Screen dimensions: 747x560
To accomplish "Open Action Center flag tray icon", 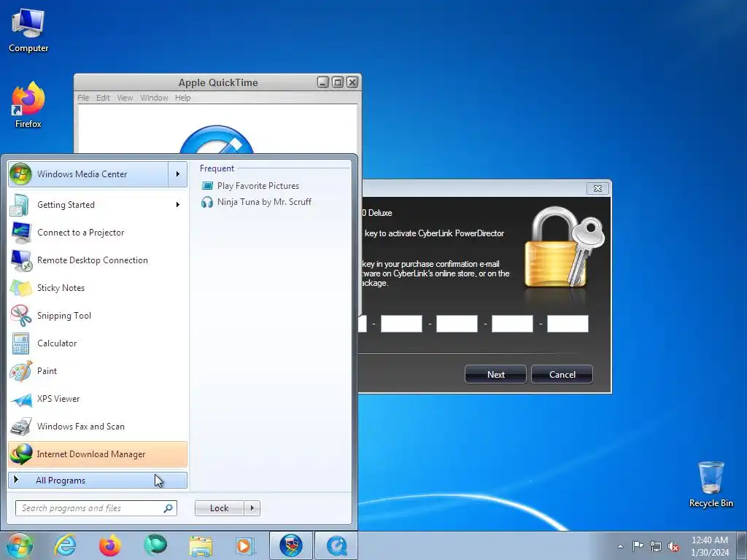I will tap(638, 545).
